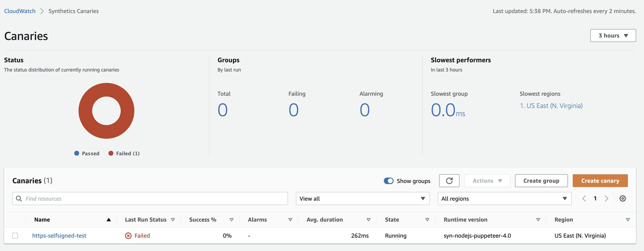Screen dimensions: 644x251
Task: Open the Actions dropdown
Action: pyautogui.click(x=487, y=181)
